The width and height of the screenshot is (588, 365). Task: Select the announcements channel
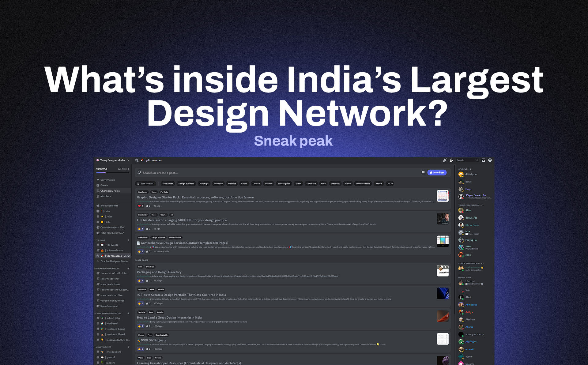tap(109, 206)
